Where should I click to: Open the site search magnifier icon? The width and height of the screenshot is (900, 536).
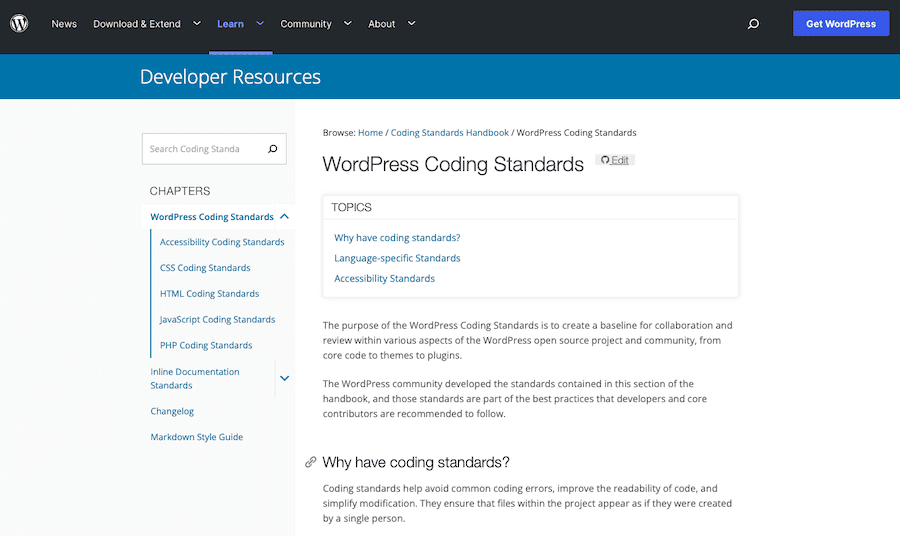coord(753,24)
